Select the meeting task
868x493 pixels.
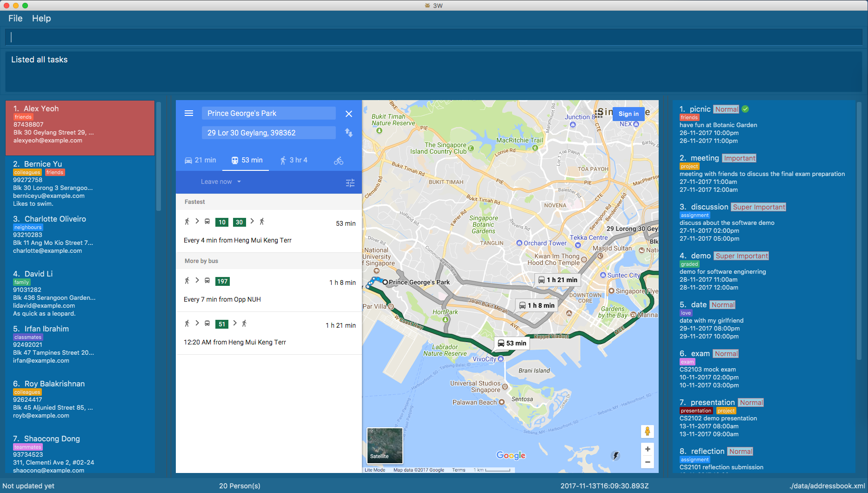point(763,173)
